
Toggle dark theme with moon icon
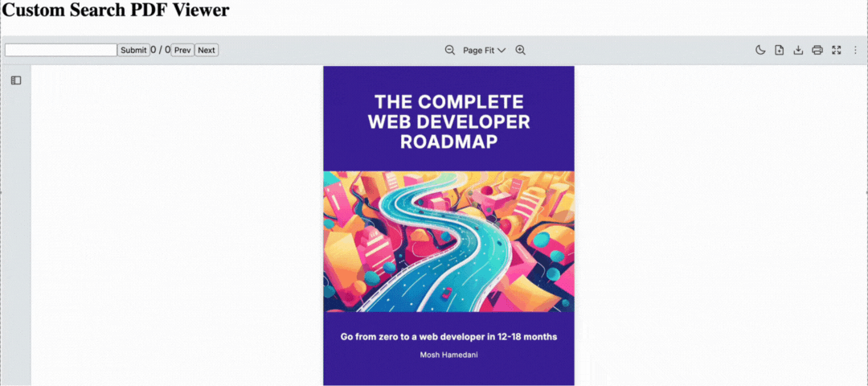click(x=760, y=50)
